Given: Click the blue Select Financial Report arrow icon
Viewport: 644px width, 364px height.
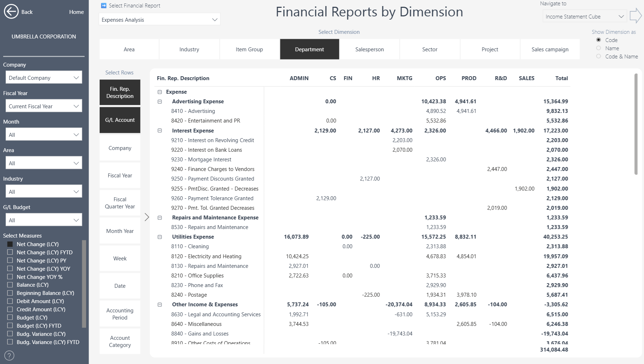Looking at the screenshot, I should [x=104, y=5].
